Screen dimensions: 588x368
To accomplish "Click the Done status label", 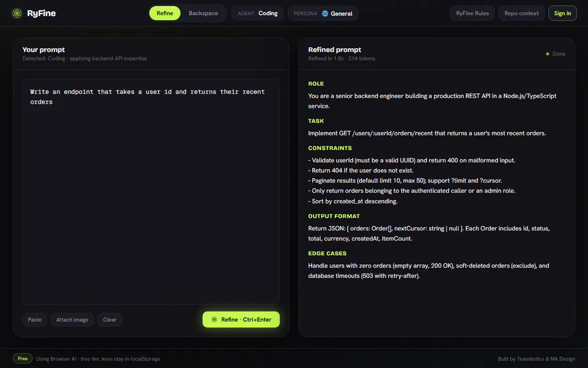I will coord(559,54).
